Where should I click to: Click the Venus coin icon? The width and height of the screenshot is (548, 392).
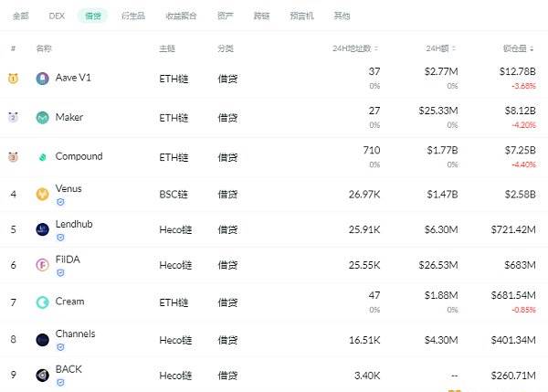(x=43, y=194)
